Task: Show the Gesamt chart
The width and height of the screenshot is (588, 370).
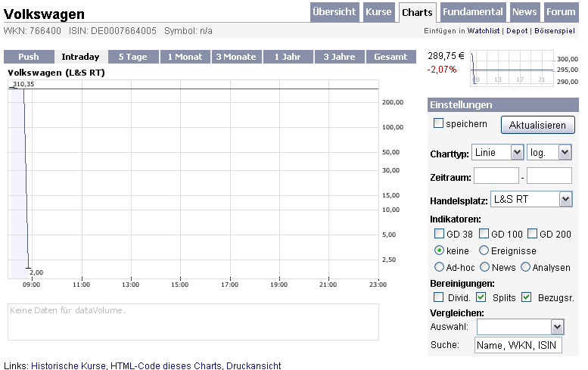Action: click(x=390, y=57)
